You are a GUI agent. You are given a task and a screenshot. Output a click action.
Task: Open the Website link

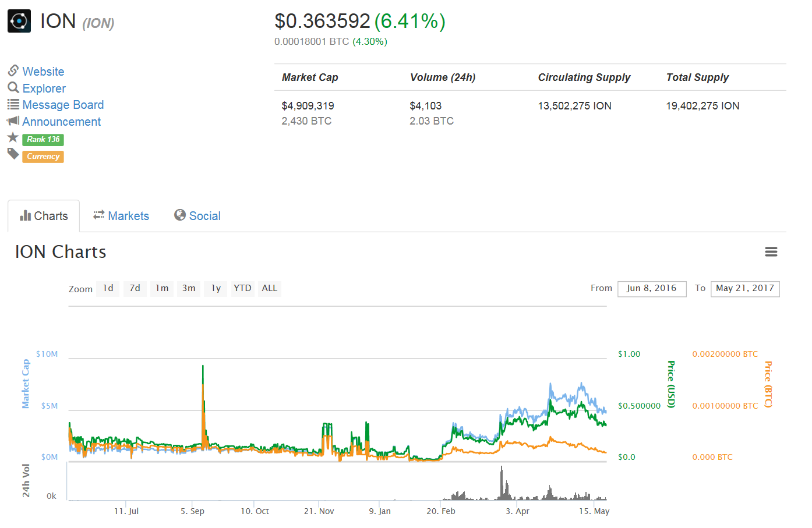click(x=43, y=72)
